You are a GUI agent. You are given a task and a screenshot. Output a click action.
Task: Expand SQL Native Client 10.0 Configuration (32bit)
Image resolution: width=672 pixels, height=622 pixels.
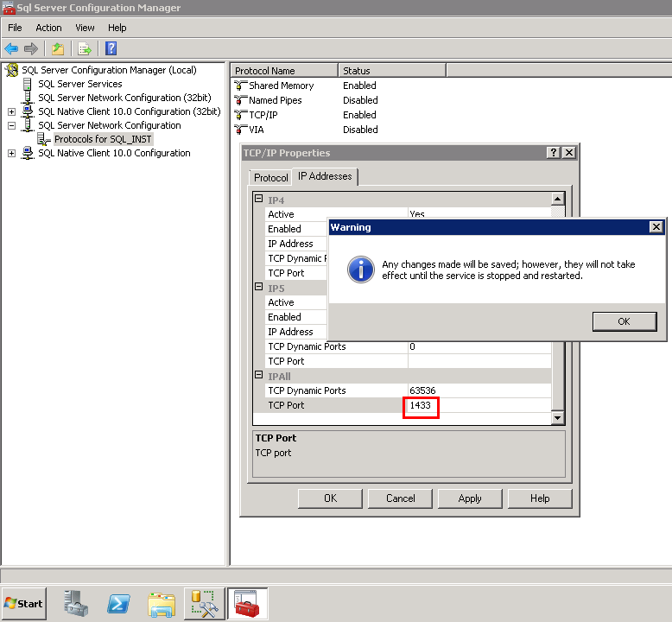tap(11, 111)
